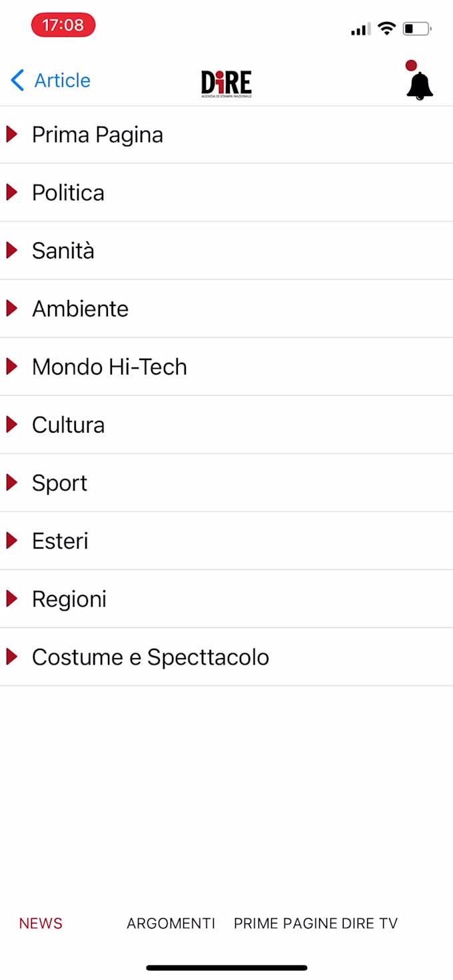Go back to Article
The width and height of the screenshot is (453, 980).
62,81
